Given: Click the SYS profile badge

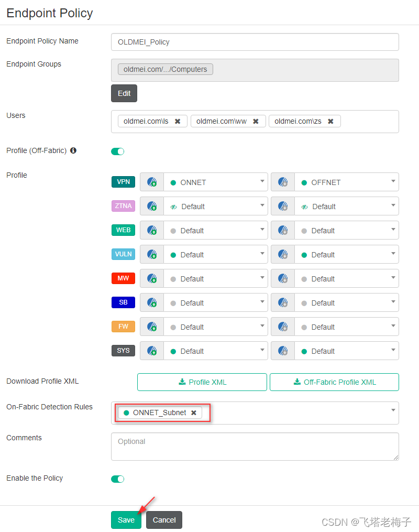Looking at the screenshot, I should 124,351.
